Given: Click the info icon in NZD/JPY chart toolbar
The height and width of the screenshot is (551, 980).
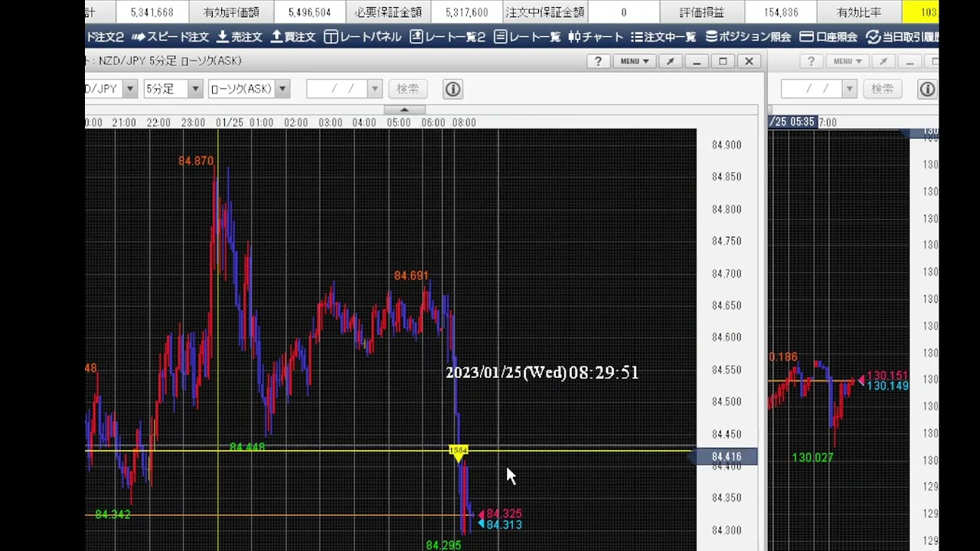Looking at the screenshot, I should (452, 89).
